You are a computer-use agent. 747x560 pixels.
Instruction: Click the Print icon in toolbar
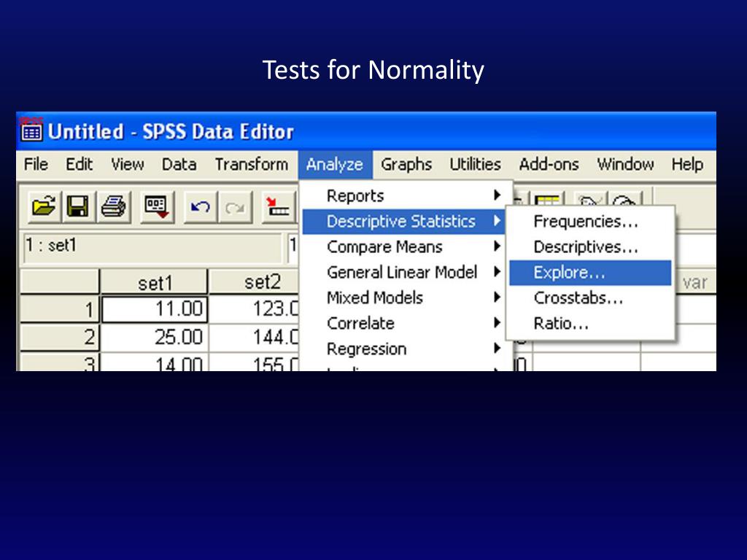click(x=113, y=207)
